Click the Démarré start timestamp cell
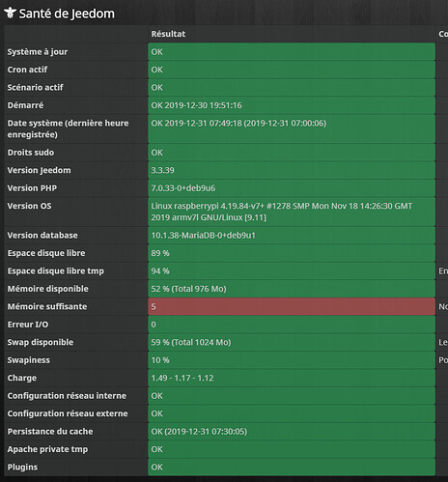 click(292, 105)
